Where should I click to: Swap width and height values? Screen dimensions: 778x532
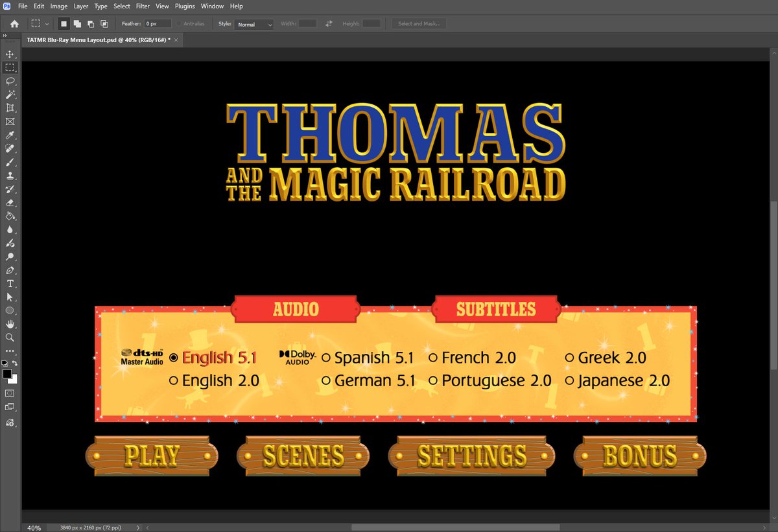click(x=329, y=24)
